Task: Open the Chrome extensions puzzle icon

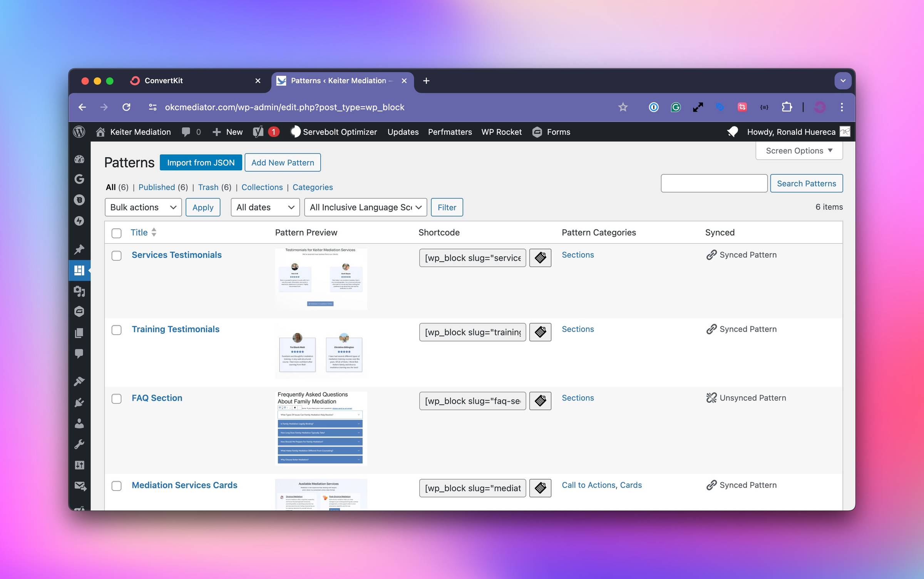Action: click(x=787, y=107)
